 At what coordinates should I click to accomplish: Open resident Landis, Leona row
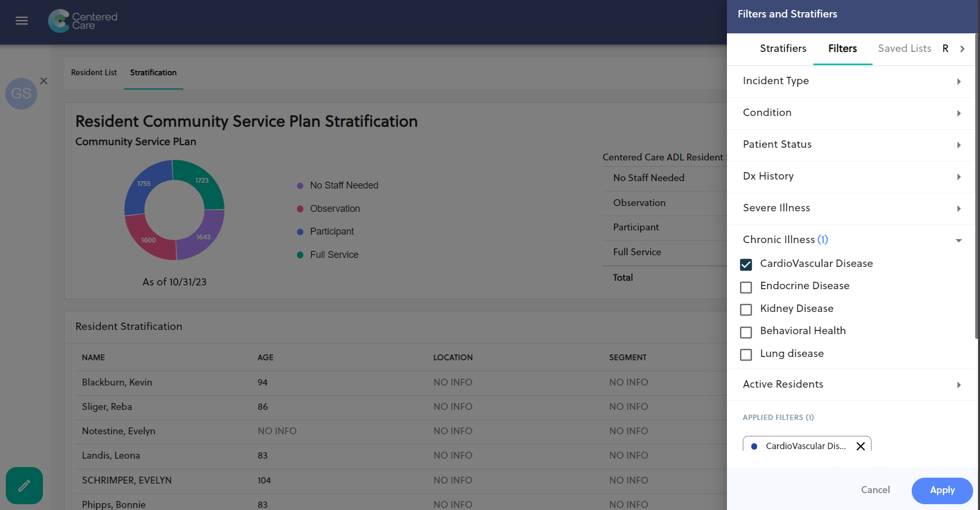[x=401, y=456]
